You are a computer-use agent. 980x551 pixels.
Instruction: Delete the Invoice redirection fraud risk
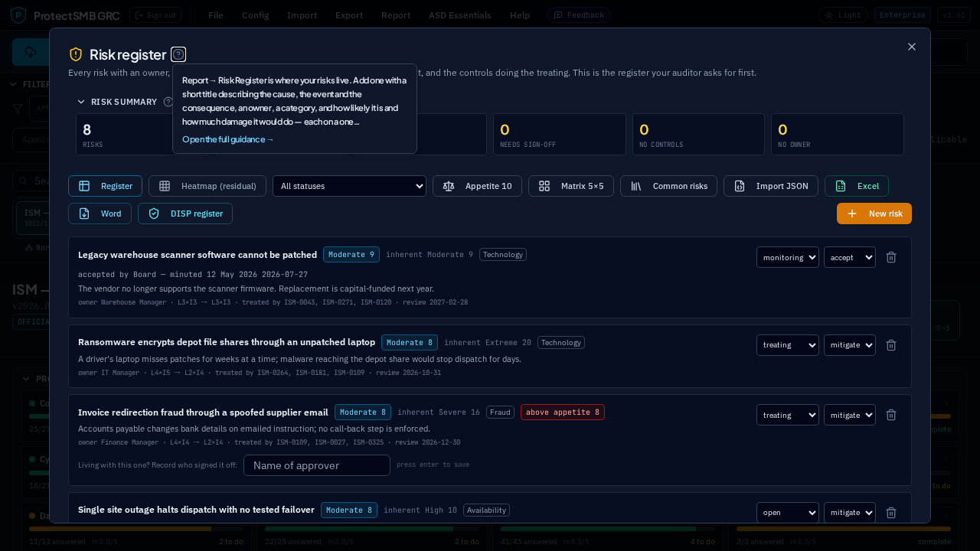891,415
